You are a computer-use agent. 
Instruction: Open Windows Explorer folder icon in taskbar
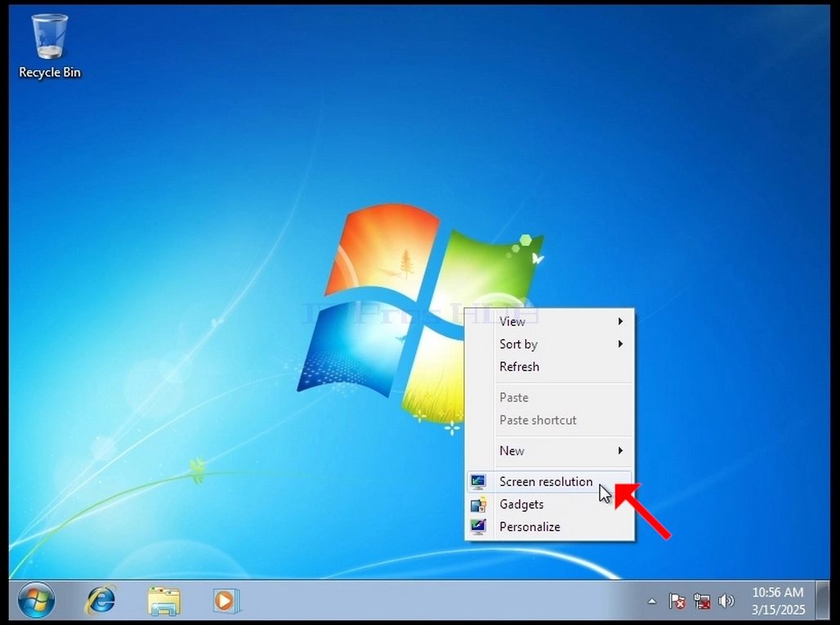(164, 601)
